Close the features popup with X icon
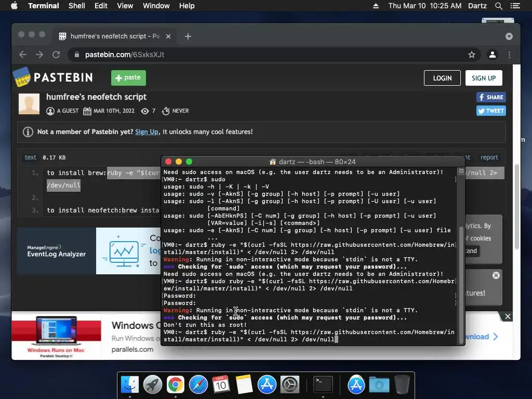Screen dimensions: 532x399 pyautogui.click(x=496, y=275)
